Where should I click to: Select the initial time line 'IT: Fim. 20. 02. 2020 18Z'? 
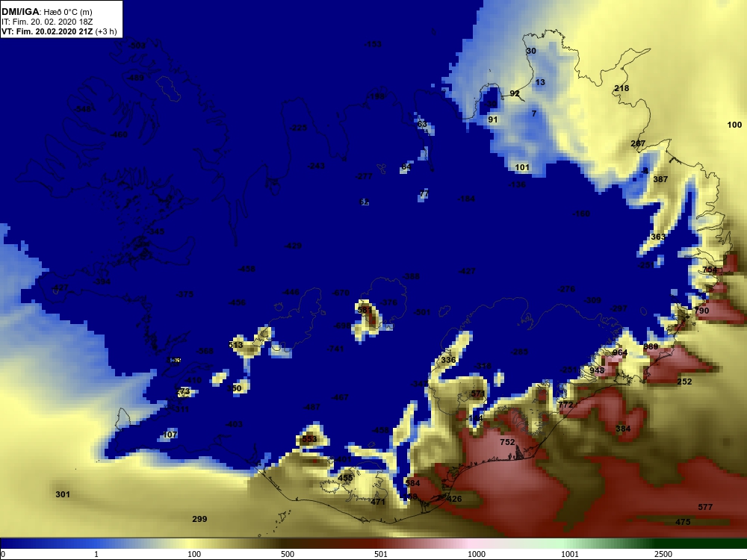(47, 22)
